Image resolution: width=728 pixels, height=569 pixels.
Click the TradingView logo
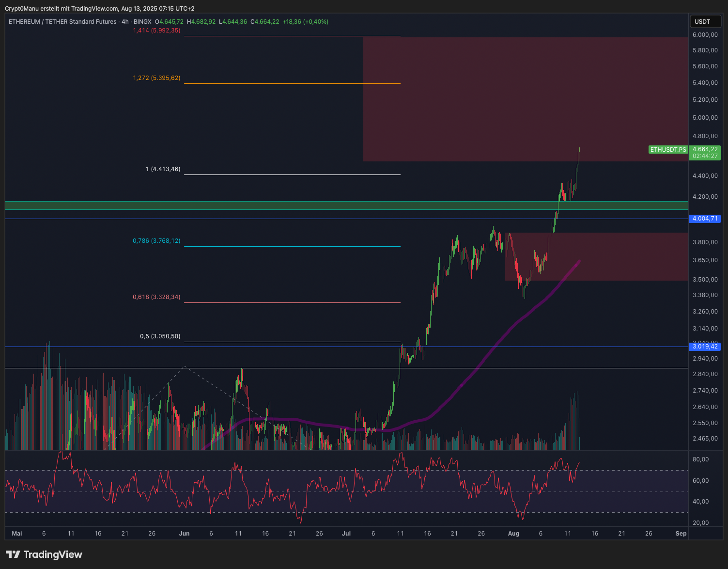point(44,554)
